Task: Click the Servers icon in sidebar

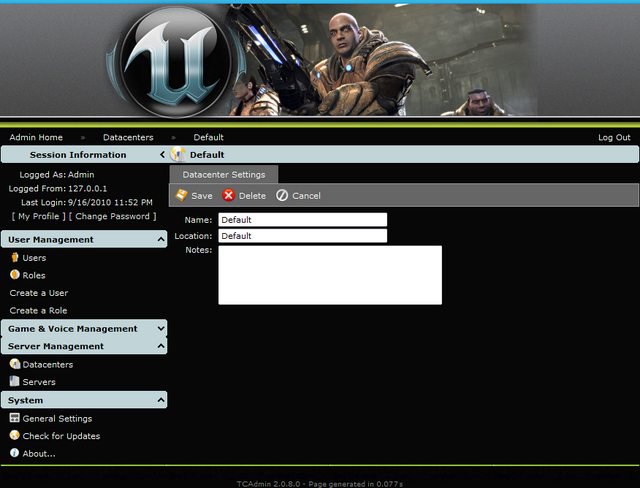Action: [15, 382]
